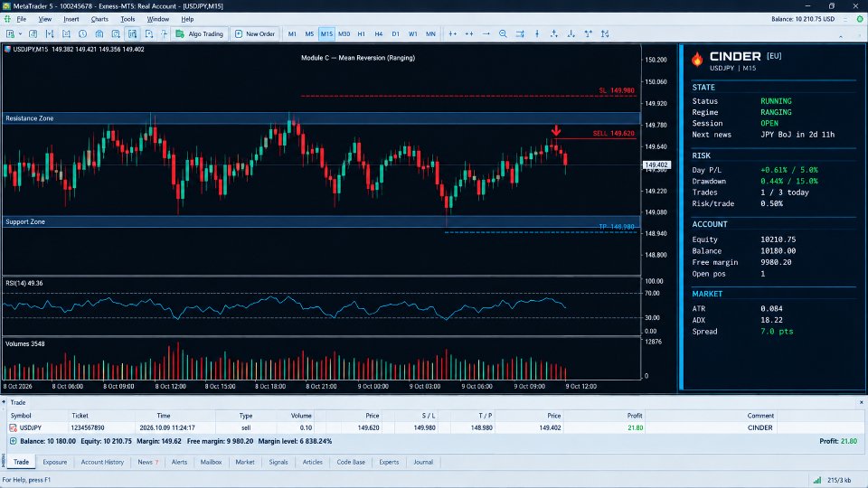Image resolution: width=868 pixels, height=488 pixels.
Task: Click the New Order button
Action: click(x=255, y=33)
